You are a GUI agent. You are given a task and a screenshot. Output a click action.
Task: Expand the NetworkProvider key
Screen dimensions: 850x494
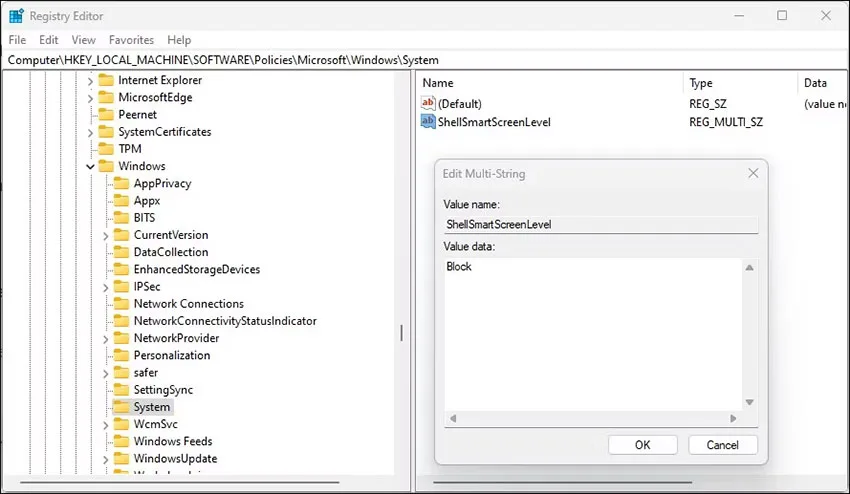(106, 339)
